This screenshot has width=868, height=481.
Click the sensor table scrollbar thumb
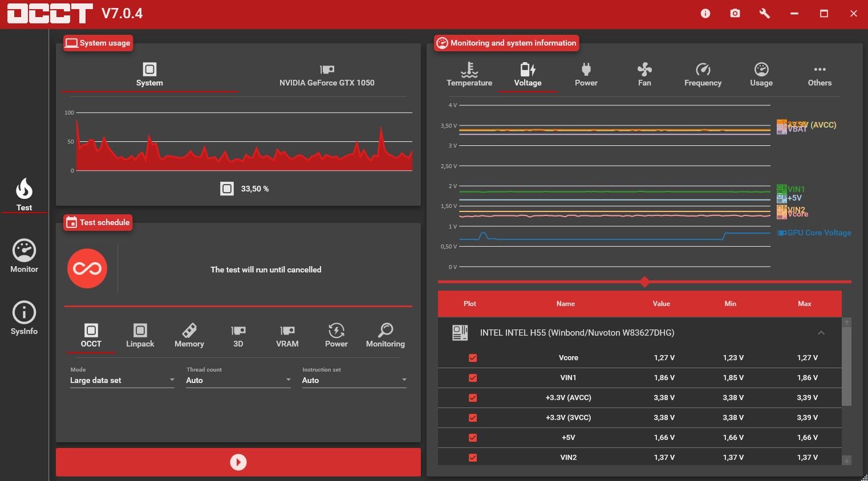pyautogui.click(x=847, y=366)
